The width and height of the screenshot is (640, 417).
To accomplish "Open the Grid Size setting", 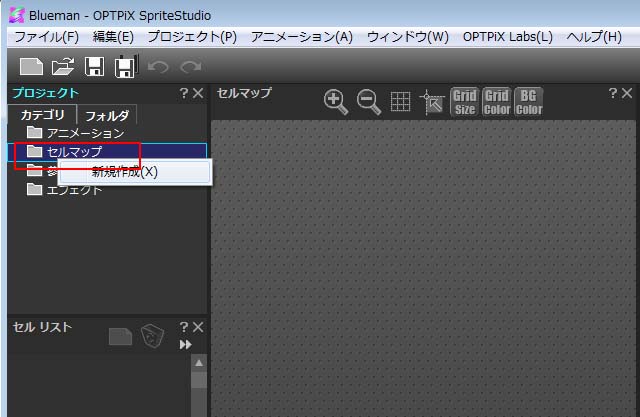I will pyautogui.click(x=465, y=102).
